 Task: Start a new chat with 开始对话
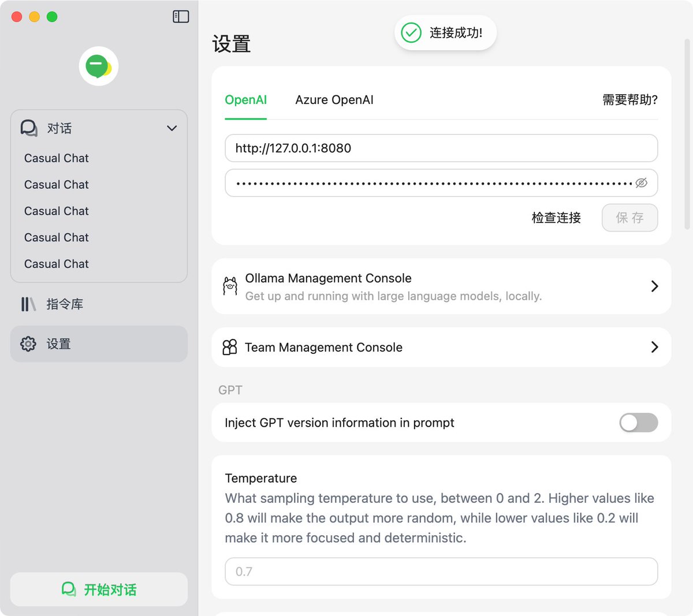point(99,589)
